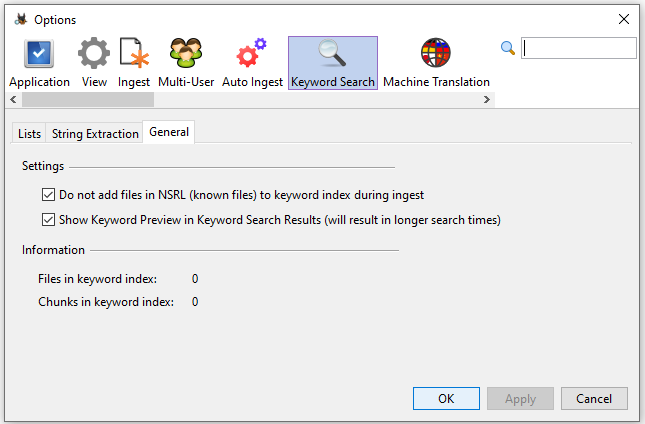Select the Multi-User settings icon
Screen dimensions: 645x424
coord(186,63)
